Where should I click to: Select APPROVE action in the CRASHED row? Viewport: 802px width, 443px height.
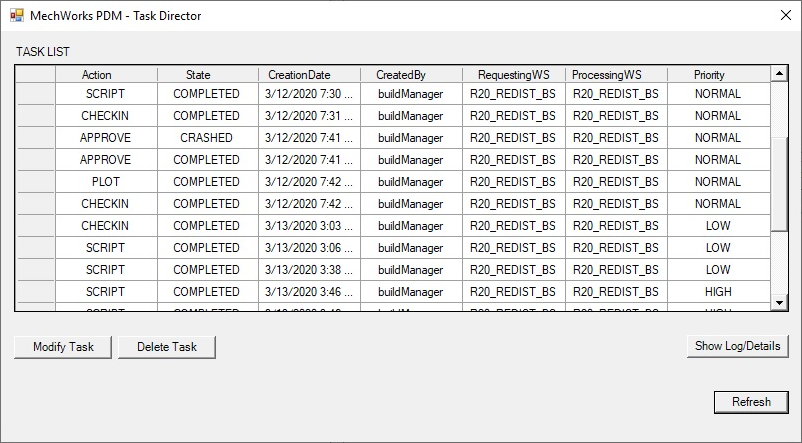tap(106, 138)
